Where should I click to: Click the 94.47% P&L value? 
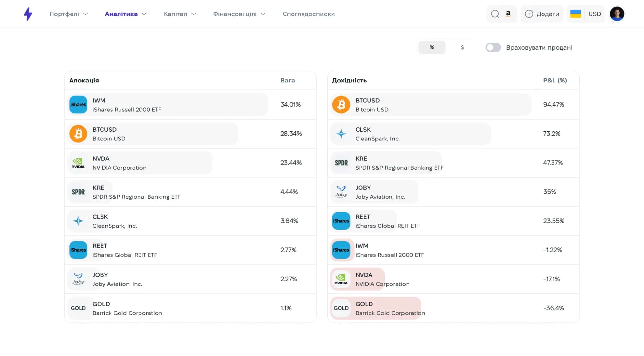point(553,104)
